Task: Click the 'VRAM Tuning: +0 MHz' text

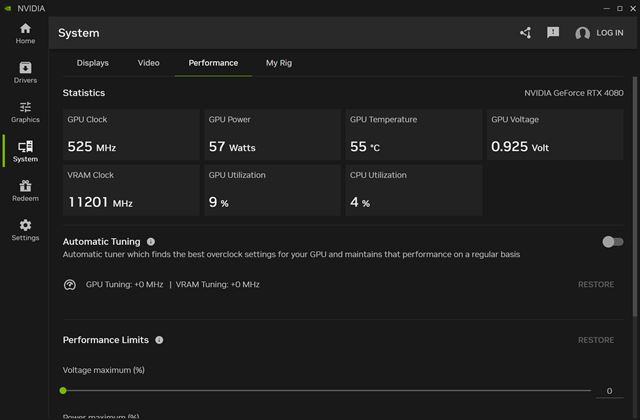Action: point(218,284)
